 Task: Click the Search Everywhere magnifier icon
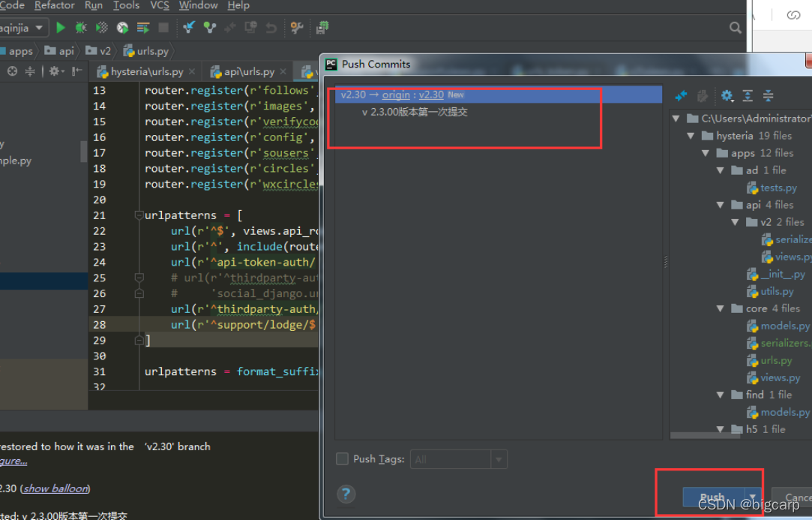[x=735, y=28]
